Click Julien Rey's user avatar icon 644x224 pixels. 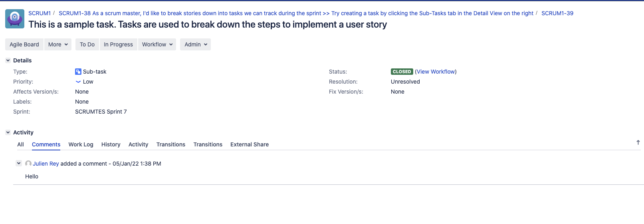click(28, 164)
